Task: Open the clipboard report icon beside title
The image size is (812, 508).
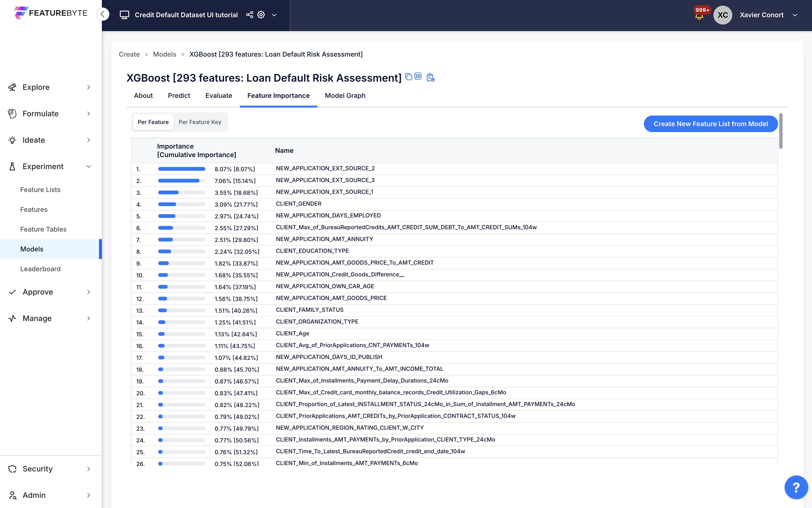Action: (430, 78)
